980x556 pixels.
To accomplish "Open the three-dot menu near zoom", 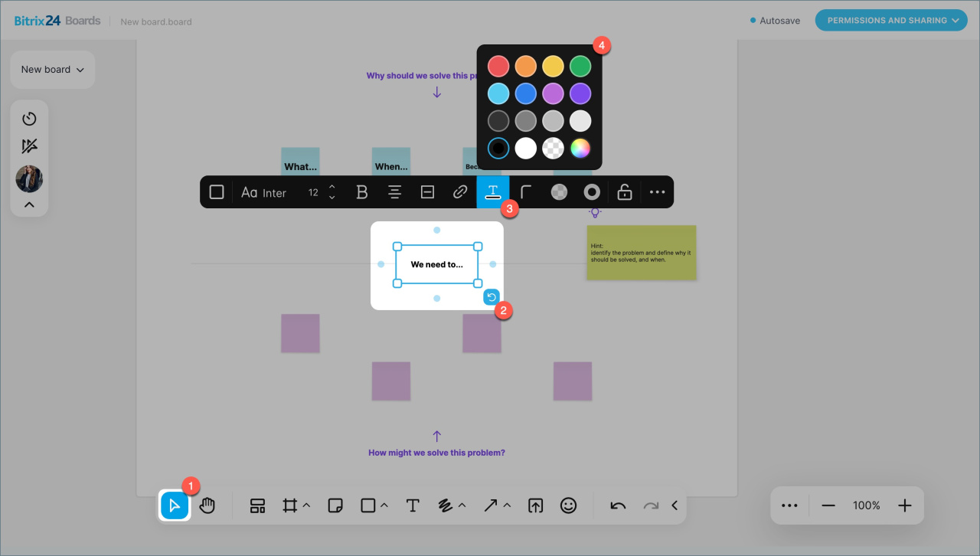I will click(x=789, y=505).
